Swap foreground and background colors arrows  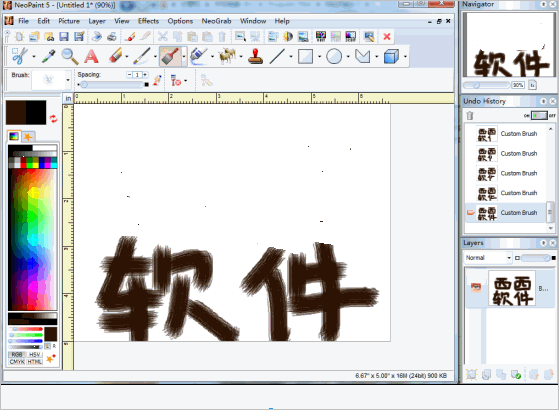[53, 118]
